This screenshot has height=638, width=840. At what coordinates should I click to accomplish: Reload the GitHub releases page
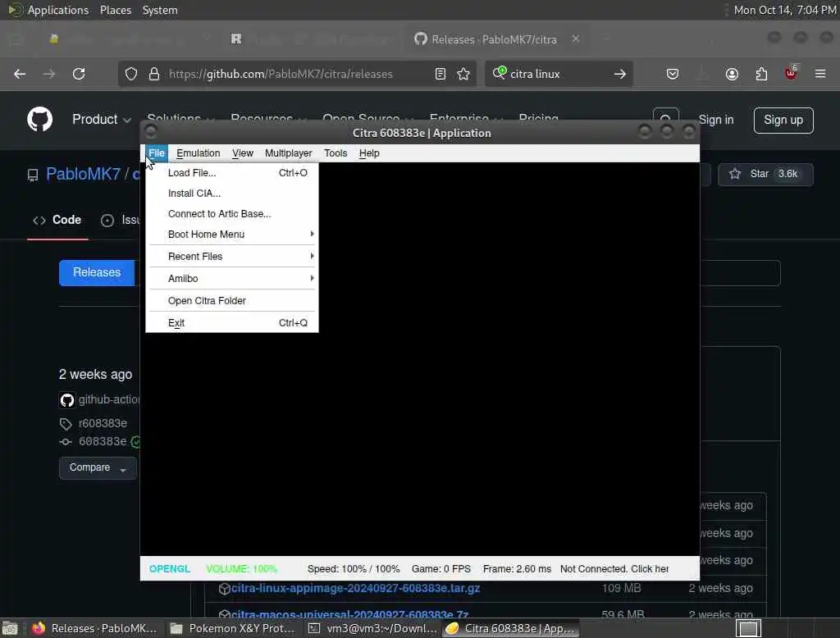[79, 74]
